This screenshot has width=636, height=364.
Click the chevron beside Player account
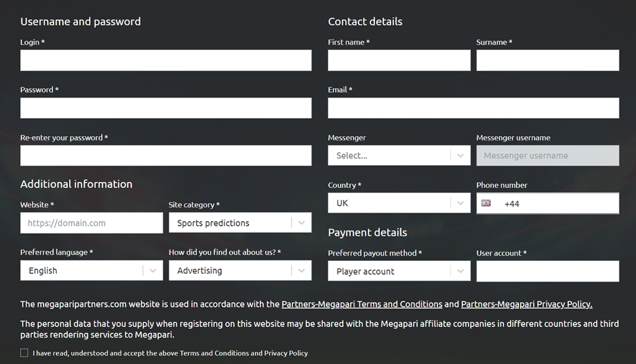coord(461,271)
